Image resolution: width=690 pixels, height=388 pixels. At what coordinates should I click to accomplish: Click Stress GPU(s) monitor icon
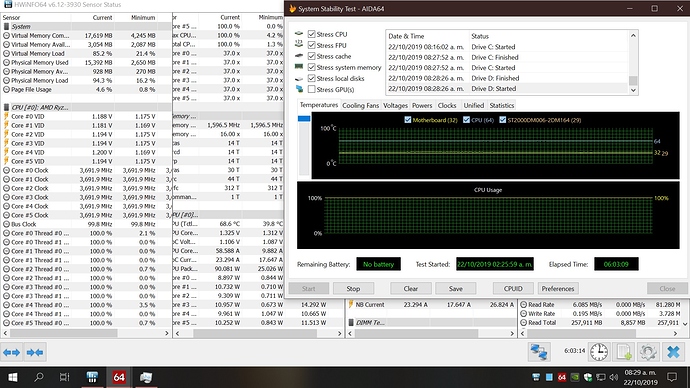coord(299,89)
